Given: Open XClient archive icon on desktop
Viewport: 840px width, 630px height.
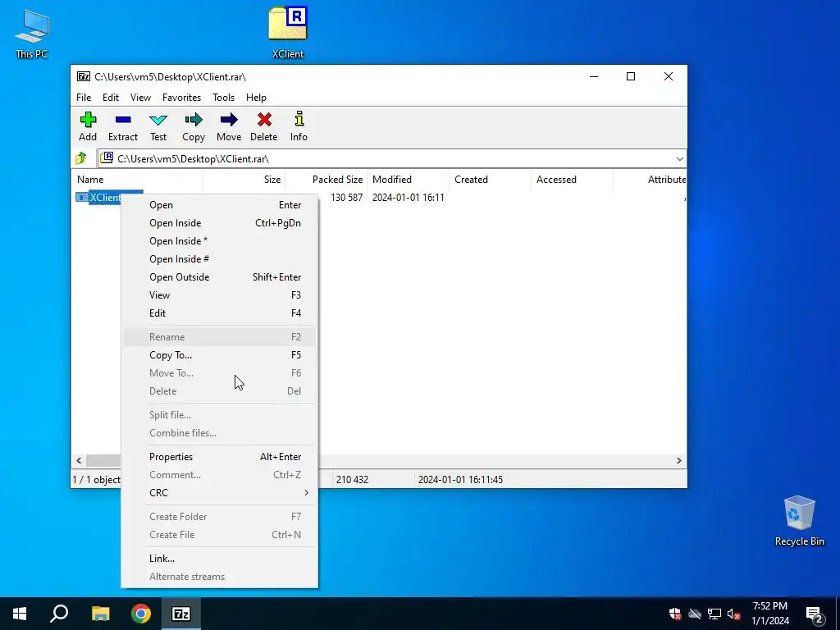Looking at the screenshot, I should coord(288,31).
